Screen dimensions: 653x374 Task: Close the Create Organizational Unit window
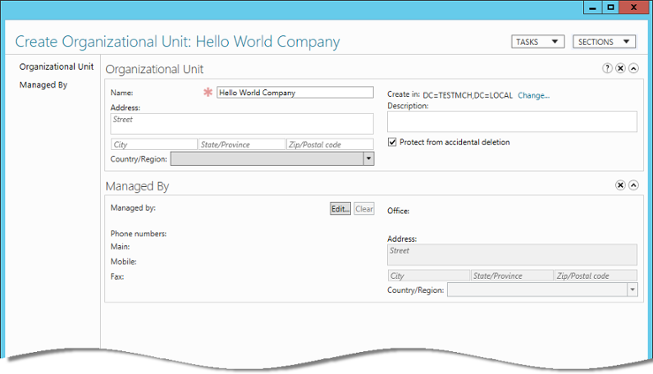(x=634, y=7)
